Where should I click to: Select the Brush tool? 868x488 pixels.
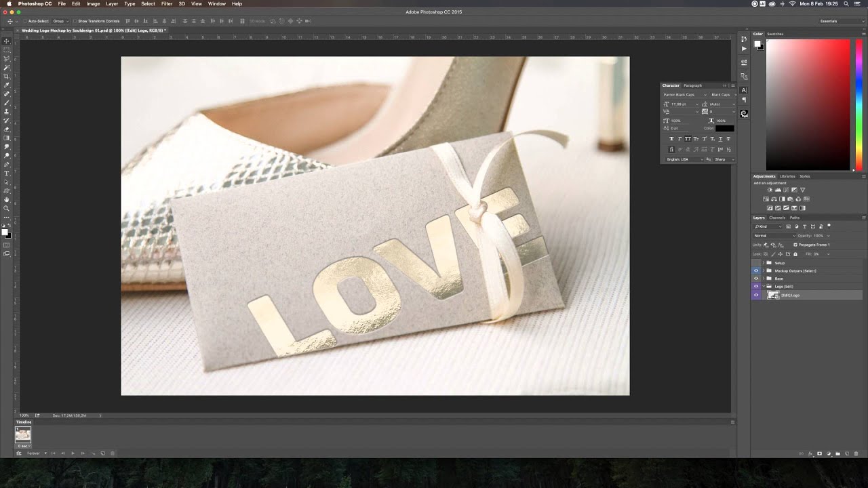click(x=6, y=102)
